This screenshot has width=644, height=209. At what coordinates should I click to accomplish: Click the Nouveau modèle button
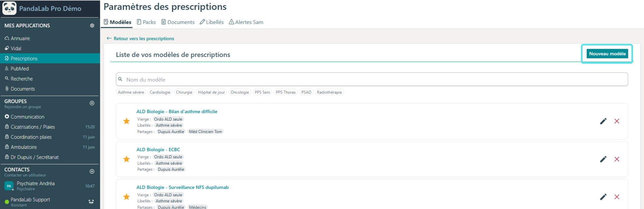tap(607, 54)
